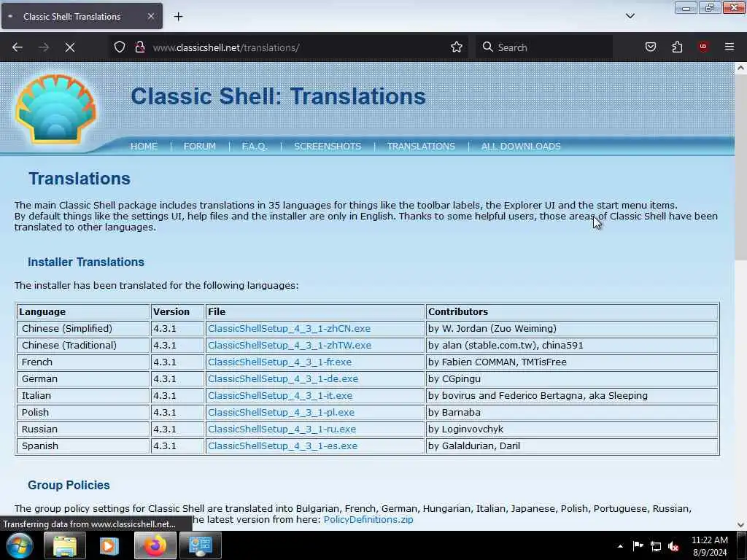
Task: Click the "Language" column header
Action: click(x=83, y=311)
